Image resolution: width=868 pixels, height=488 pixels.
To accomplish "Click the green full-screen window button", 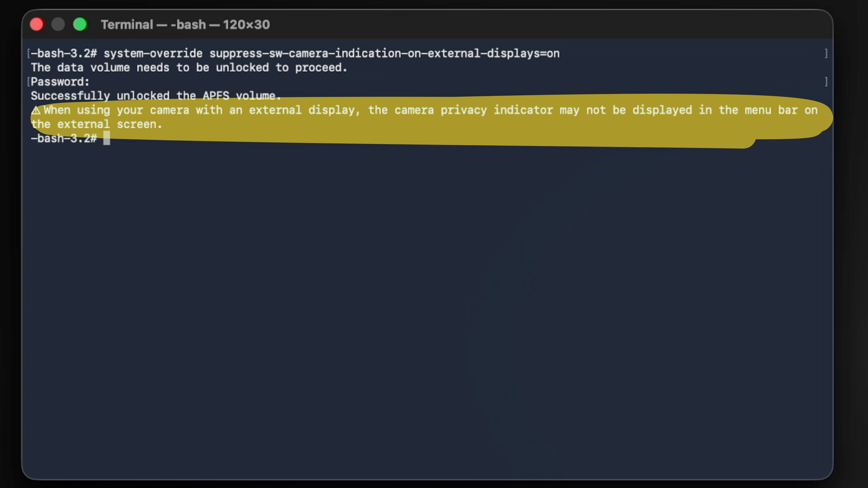I will click(x=80, y=24).
